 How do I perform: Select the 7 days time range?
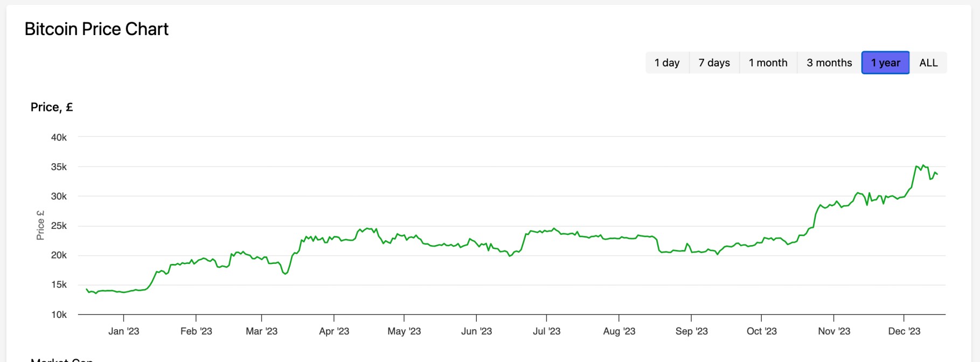(714, 62)
